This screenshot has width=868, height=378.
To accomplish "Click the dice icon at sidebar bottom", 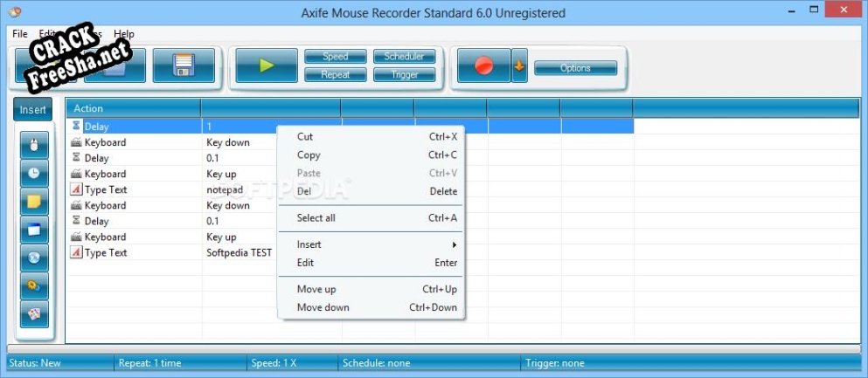I will [34, 313].
